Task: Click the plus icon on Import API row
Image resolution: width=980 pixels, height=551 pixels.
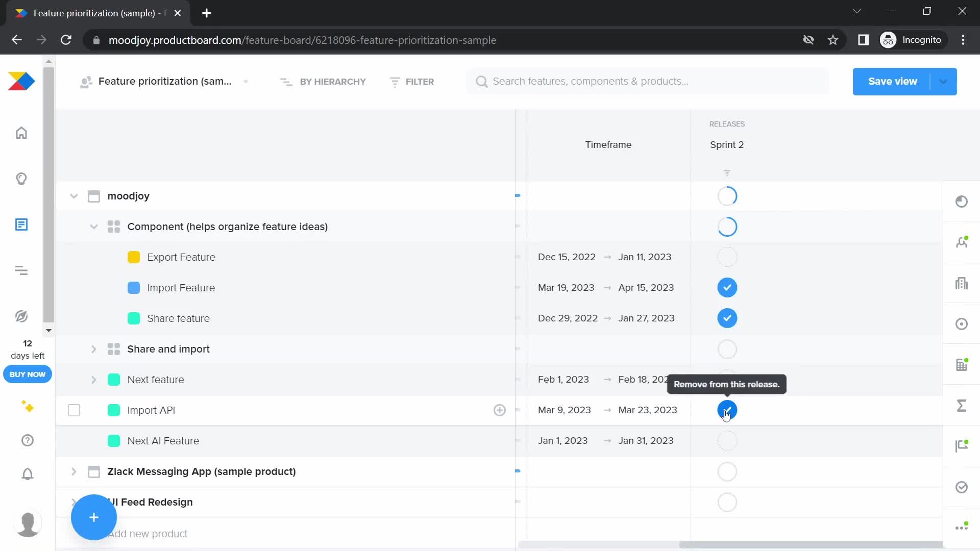Action: coord(500,410)
